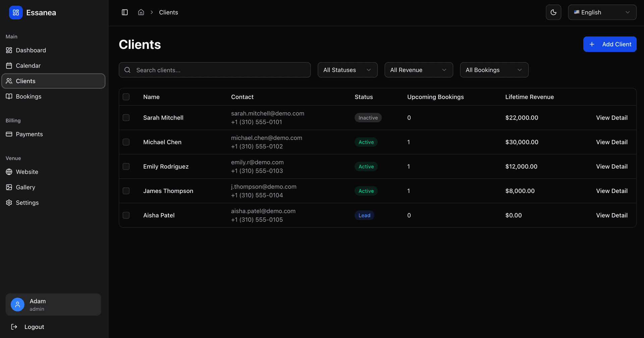The width and height of the screenshot is (644, 338).
Task: Check the row checkbox for Aisha Patel
Action: coord(126,215)
